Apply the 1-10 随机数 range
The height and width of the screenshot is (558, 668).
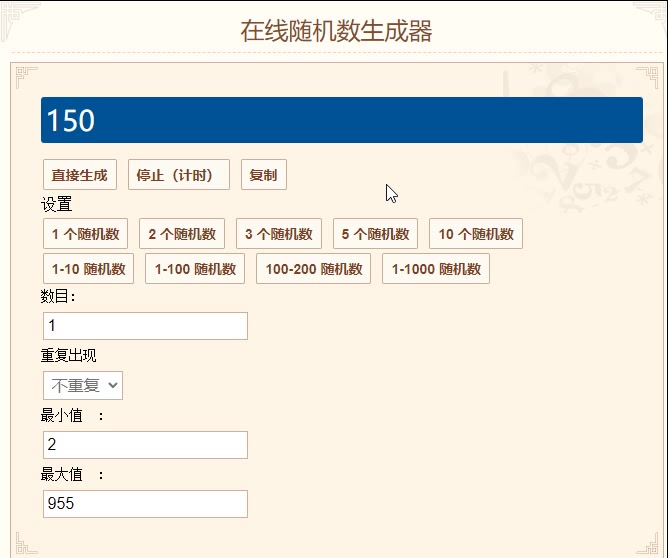click(x=89, y=269)
